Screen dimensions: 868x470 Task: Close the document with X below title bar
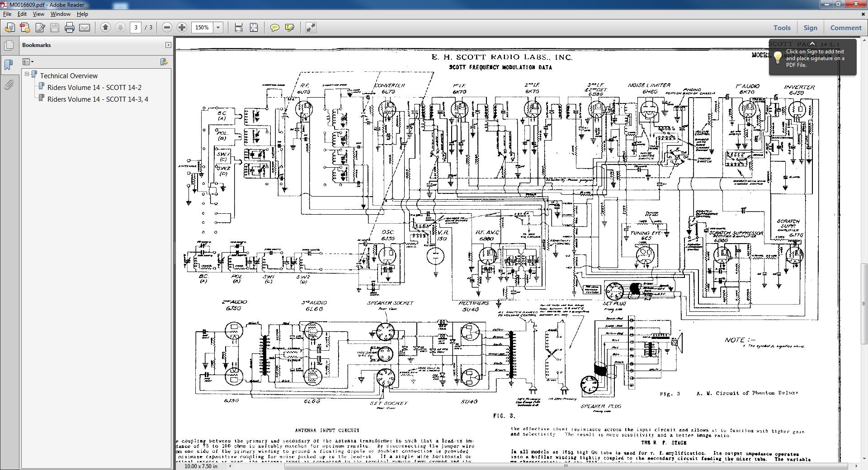[x=863, y=14]
